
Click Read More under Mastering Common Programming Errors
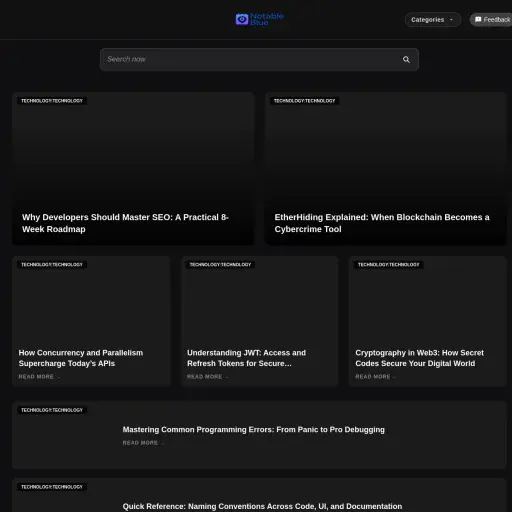143,443
